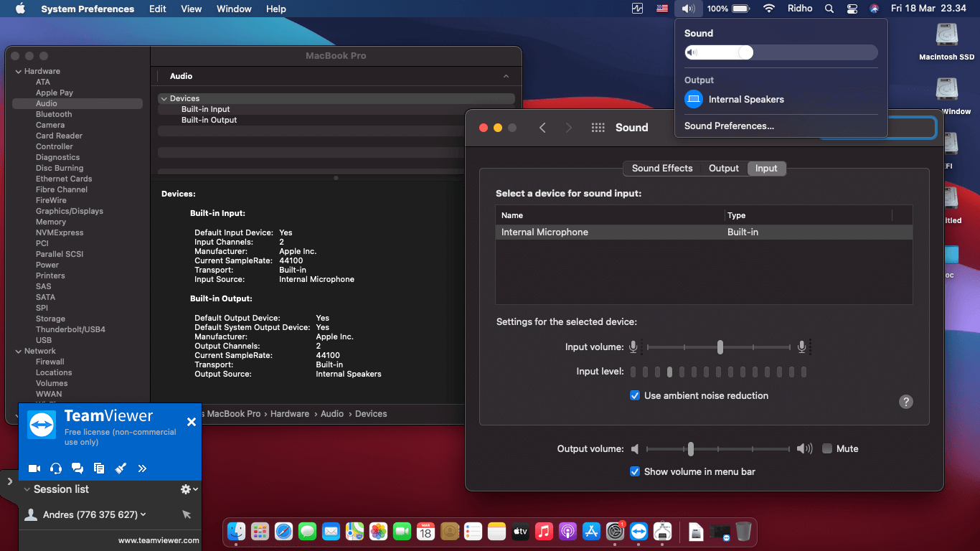Select the TeamViewer whiteboard paintbrush icon
Image resolution: width=980 pixels, height=551 pixels.
tap(121, 468)
